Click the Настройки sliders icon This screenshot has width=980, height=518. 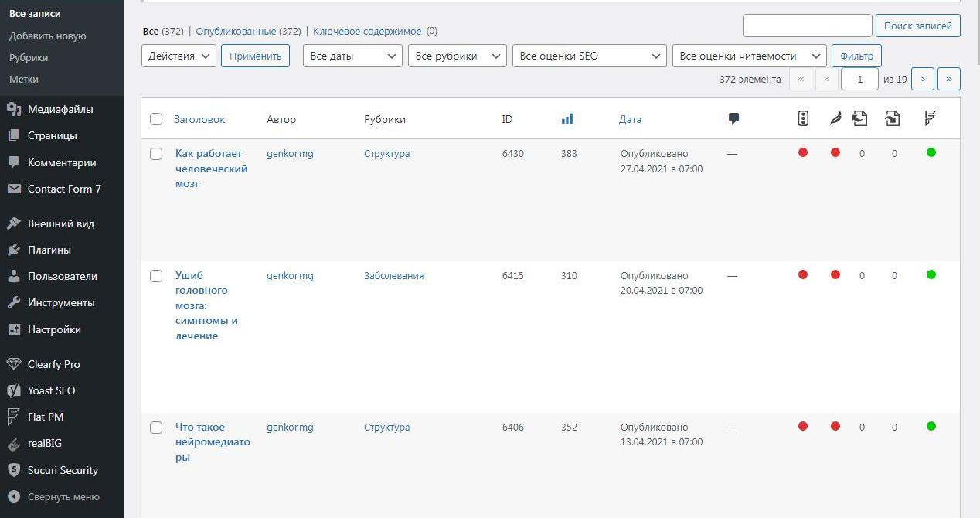point(13,329)
